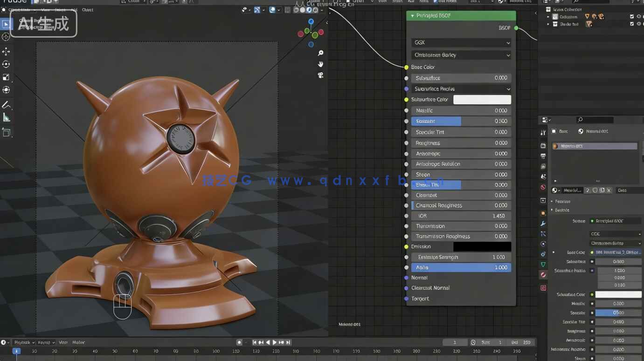644x361 pixels.
Task: Unlink the material using the X button
Action: (609, 190)
